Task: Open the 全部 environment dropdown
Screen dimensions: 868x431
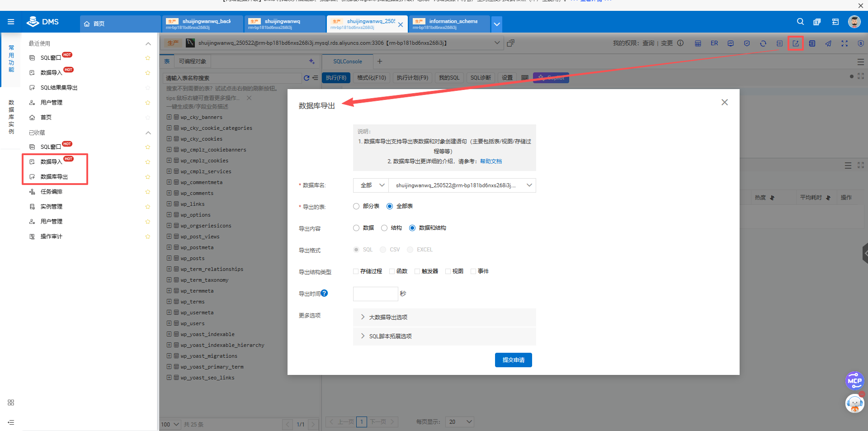Action: (371, 185)
